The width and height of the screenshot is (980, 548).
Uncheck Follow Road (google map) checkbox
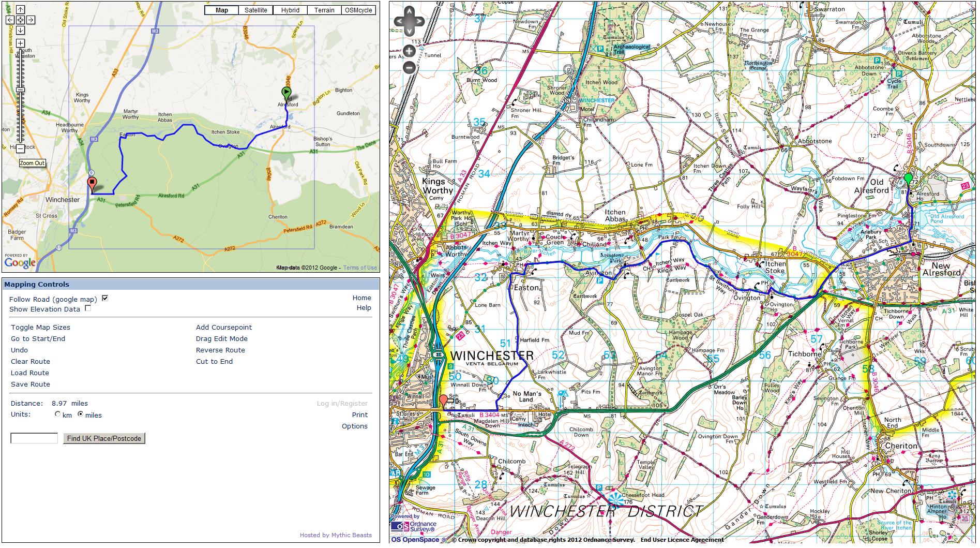pyautogui.click(x=105, y=299)
